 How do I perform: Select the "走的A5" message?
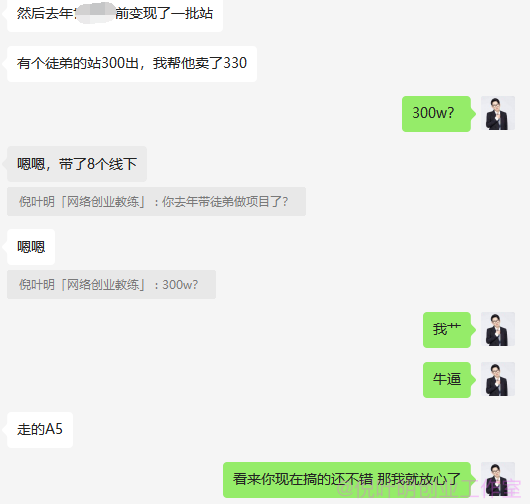tap(40, 430)
